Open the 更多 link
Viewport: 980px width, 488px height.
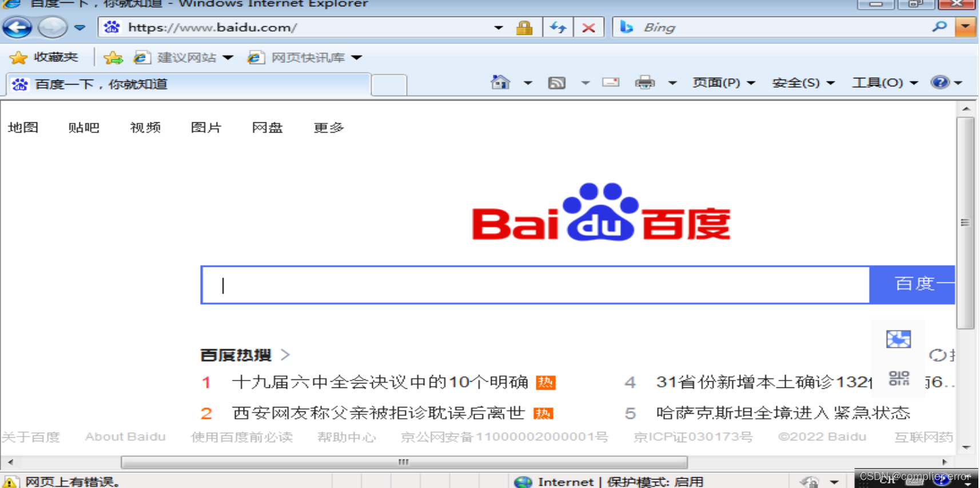329,127
